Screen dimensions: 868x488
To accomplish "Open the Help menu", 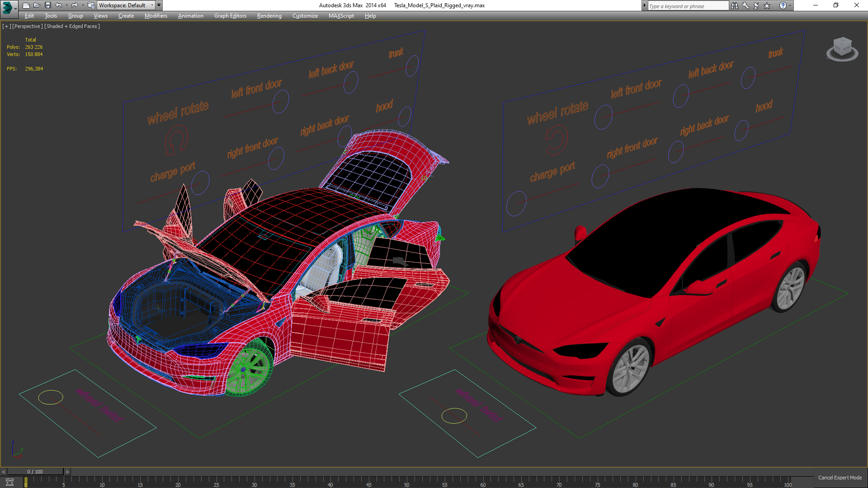I will click(370, 16).
